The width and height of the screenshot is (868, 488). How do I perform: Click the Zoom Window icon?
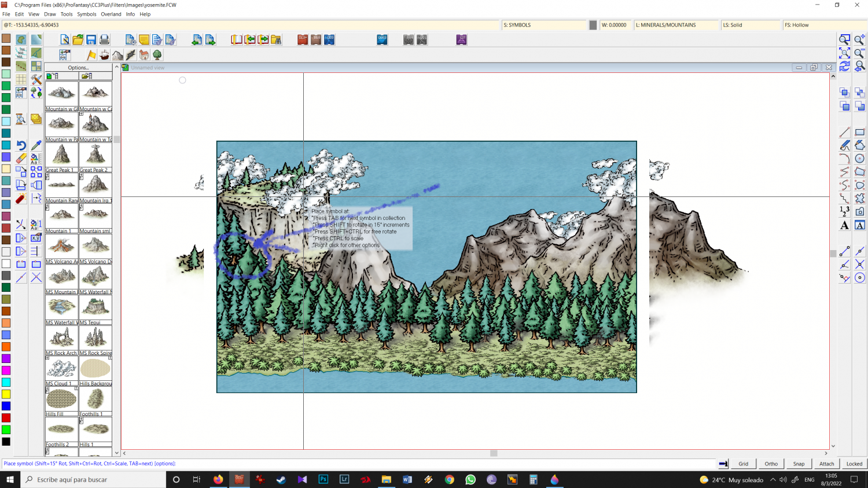845,39
